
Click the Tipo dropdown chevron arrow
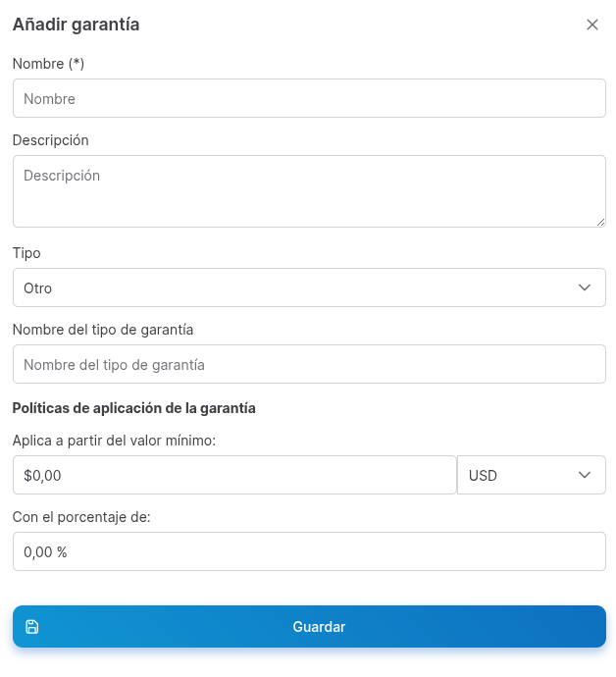585,287
